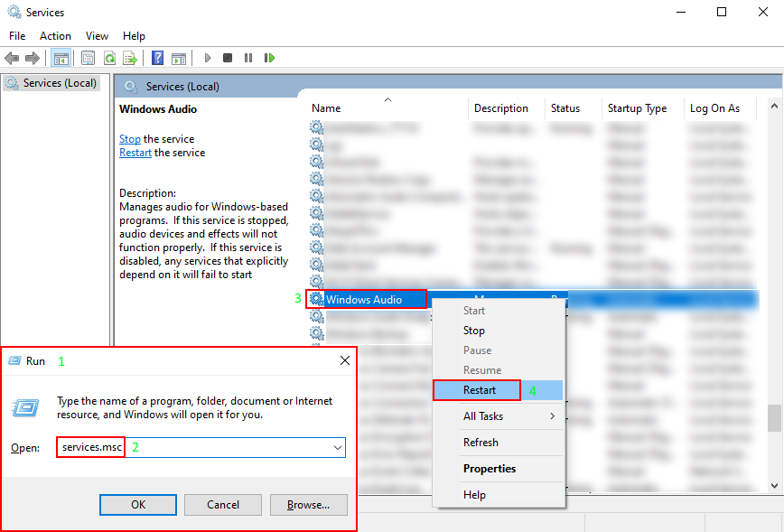This screenshot has height=532, width=784.
Task: Click the Restart the service link
Action: pyautogui.click(x=135, y=153)
